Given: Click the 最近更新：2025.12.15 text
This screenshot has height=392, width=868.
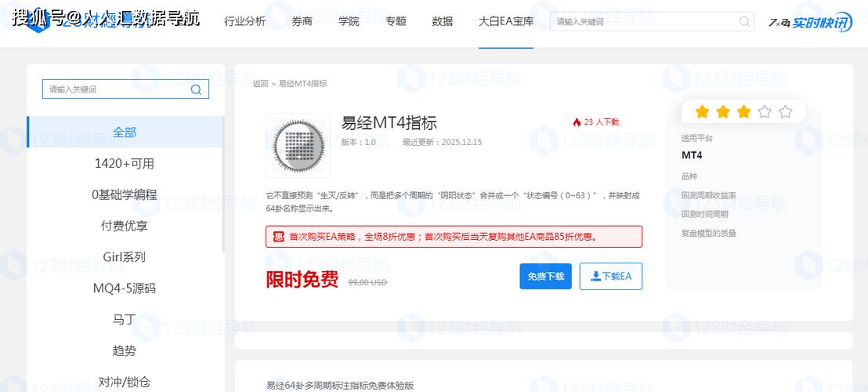Looking at the screenshot, I should tap(443, 142).
